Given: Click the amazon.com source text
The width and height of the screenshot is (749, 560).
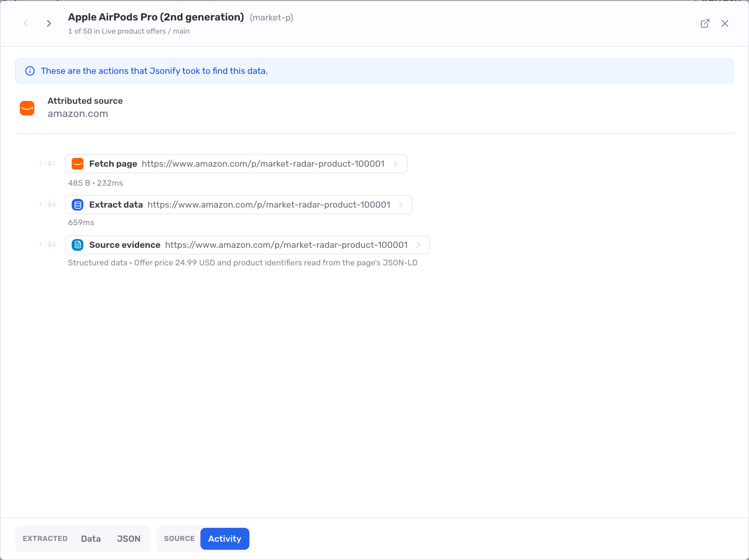Looking at the screenshot, I should click(x=78, y=114).
